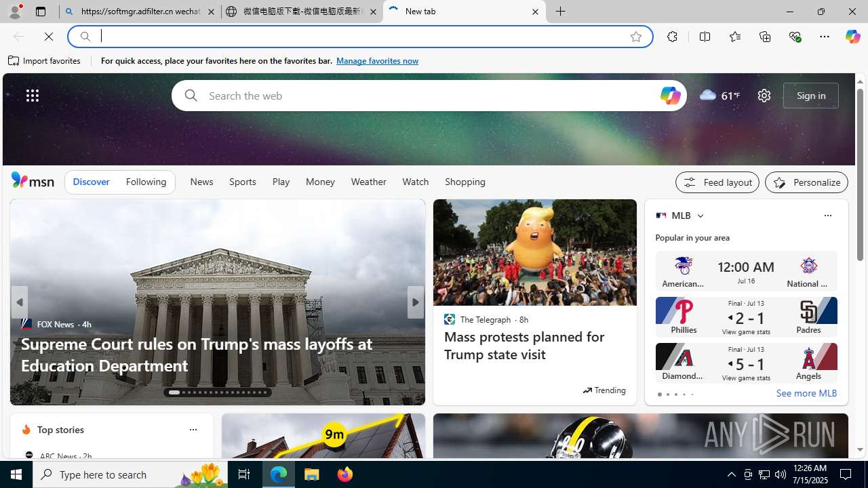Click the Sign in button

811,96
